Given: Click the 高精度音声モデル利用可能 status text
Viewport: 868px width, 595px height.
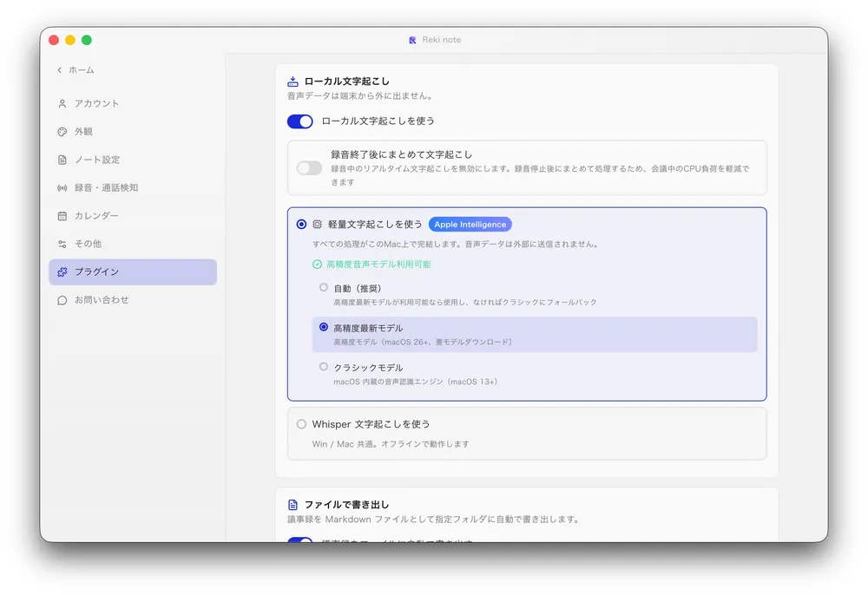Looking at the screenshot, I should [378, 265].
